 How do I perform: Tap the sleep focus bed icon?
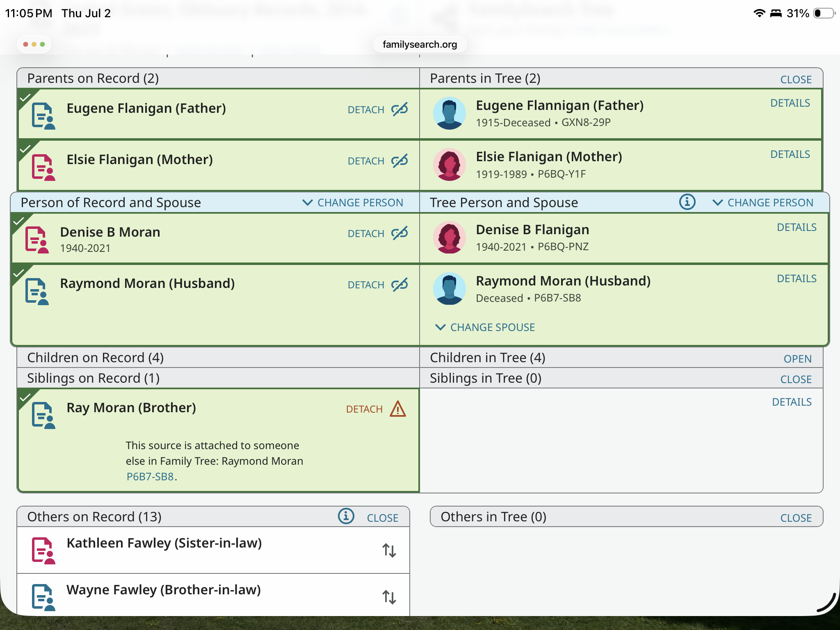776,13
